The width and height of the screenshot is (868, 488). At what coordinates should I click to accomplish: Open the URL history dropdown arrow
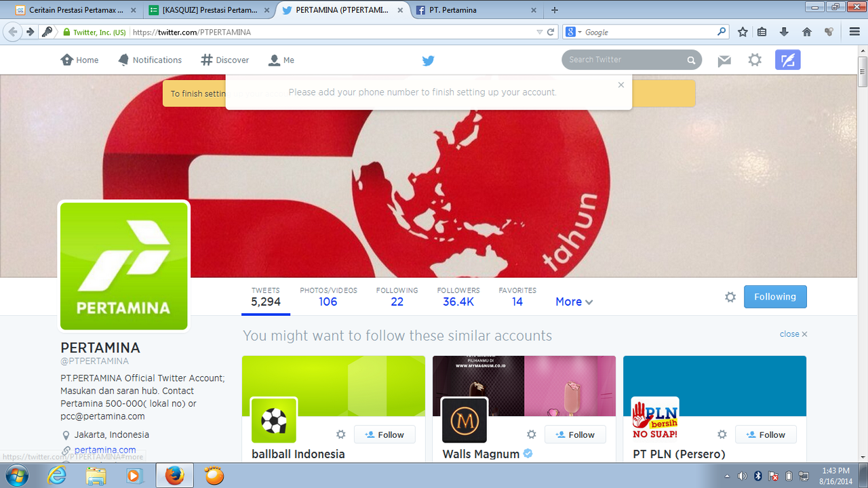click(x=540, y=32)
